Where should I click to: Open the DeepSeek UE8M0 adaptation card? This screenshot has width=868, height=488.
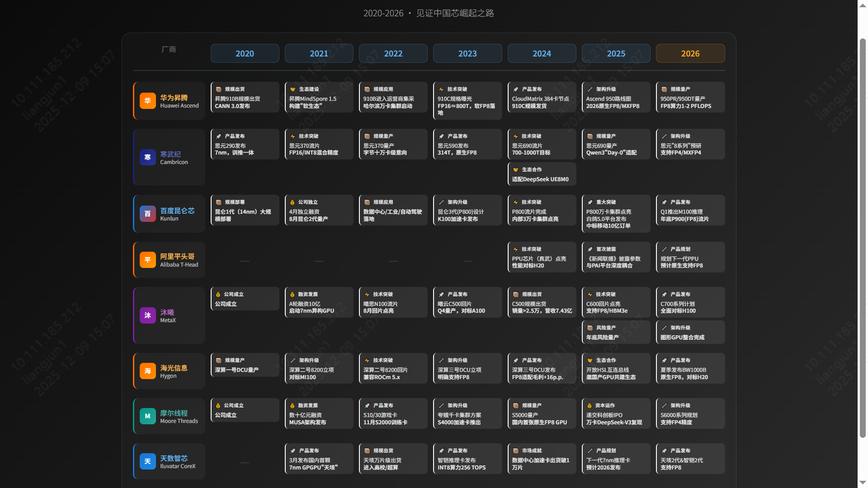click(x=542, y=174)
